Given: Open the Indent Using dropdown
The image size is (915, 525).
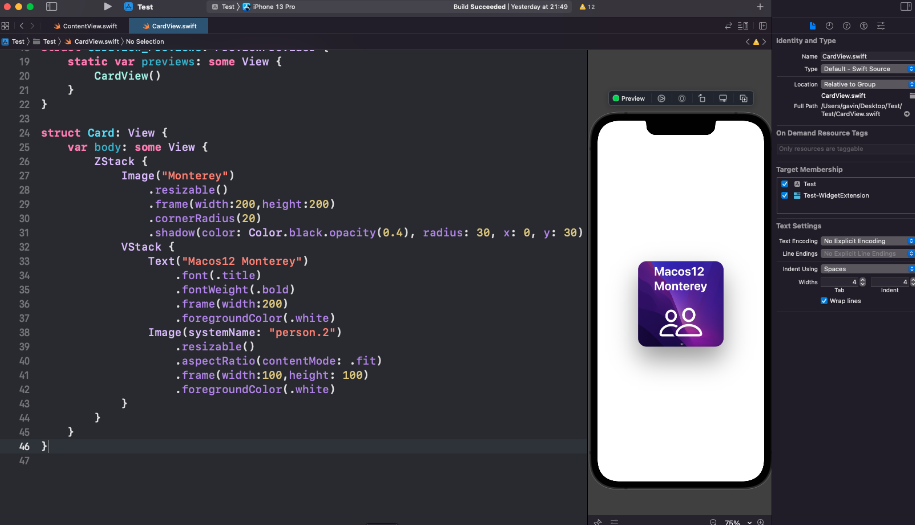Looking at the screenshot, I should coord(868,269).
